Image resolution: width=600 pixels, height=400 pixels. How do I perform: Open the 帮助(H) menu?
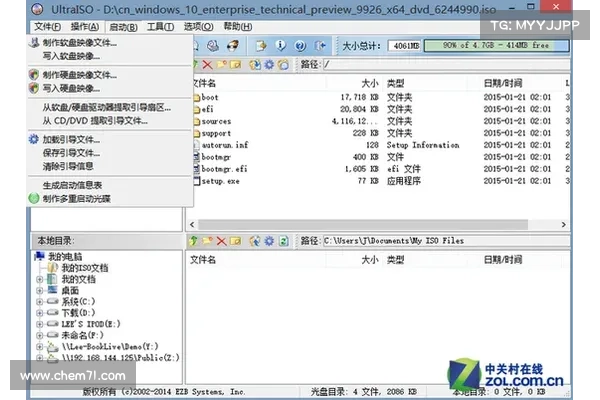coord(238,27)
